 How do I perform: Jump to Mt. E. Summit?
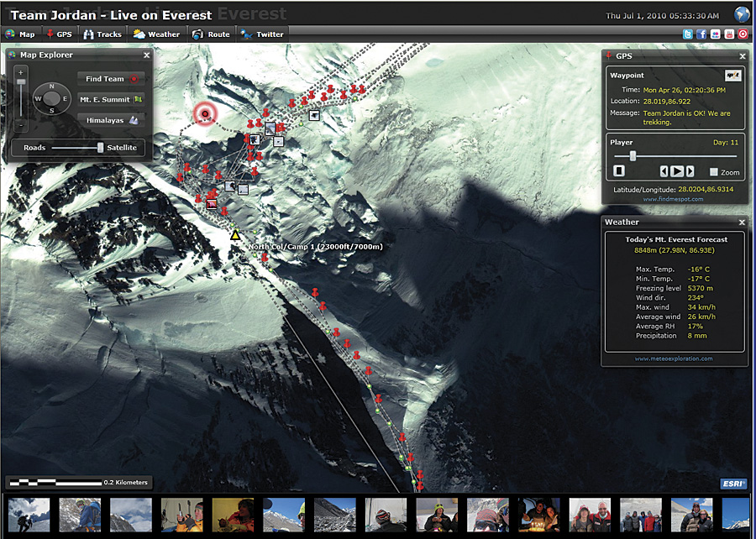110,99
